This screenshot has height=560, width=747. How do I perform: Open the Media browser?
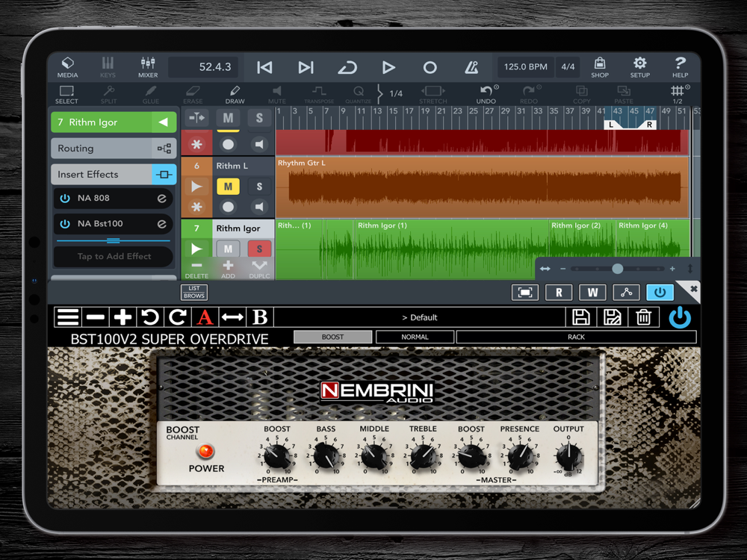67,67
